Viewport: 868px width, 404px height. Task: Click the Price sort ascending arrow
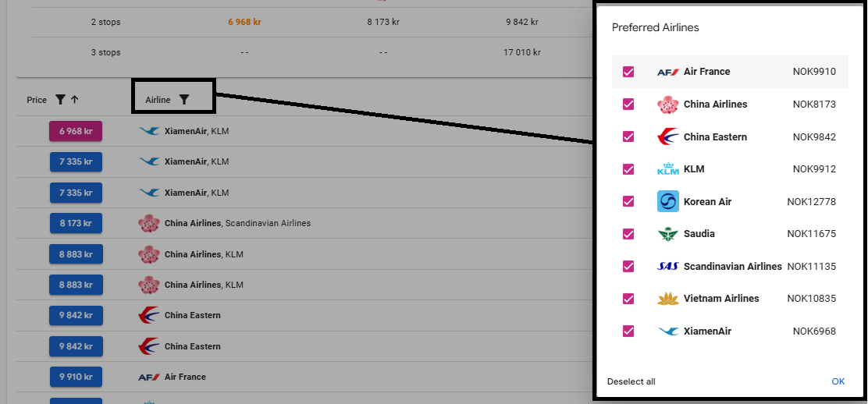[x=75, y=100]
